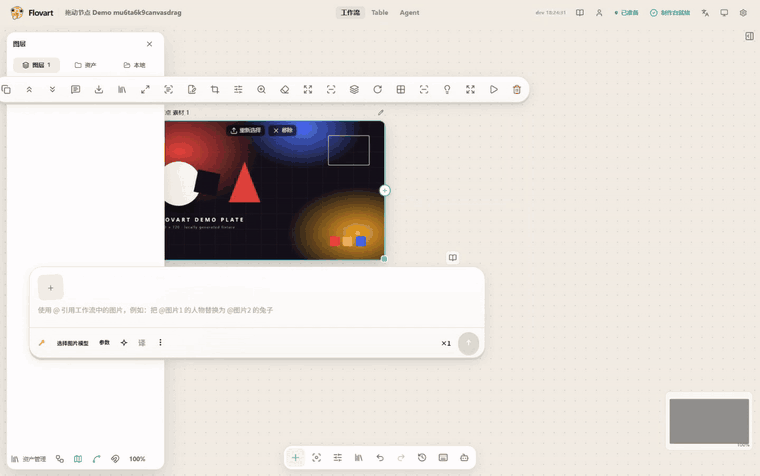Click the plus connector on the image node's right edge
This screenshot has height=476, width=760.
point(384,190)
